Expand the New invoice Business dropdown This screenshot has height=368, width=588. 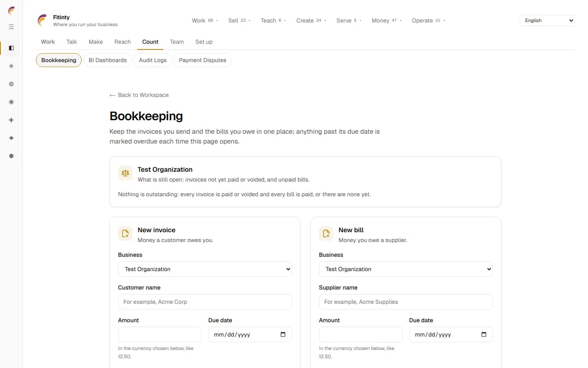point(205,269)
